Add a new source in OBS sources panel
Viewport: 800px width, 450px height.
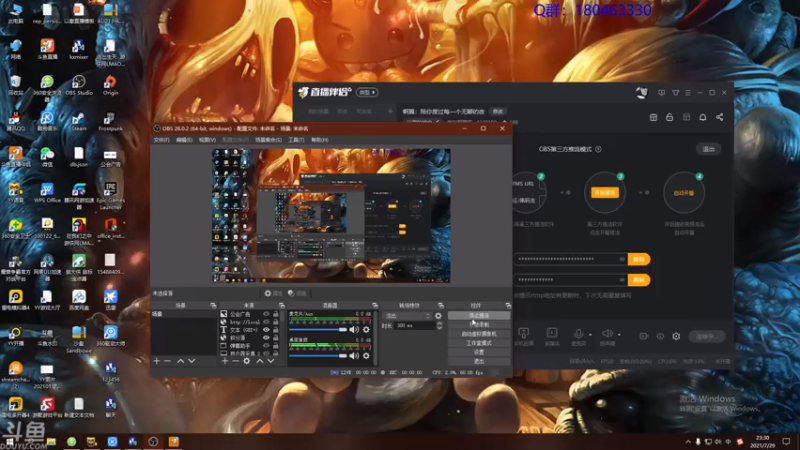224,361
